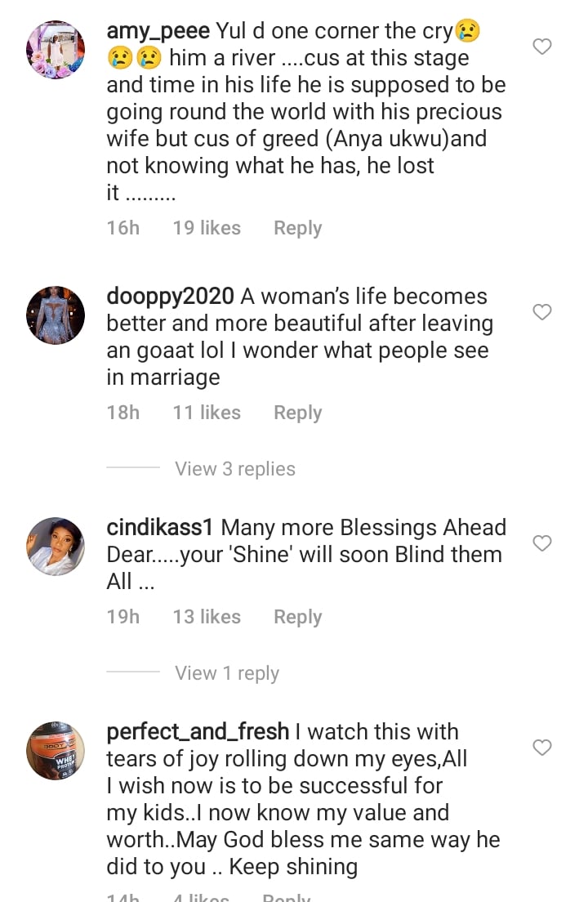Image resolution: width=588 pixels, height=902 pixels.
Task: Tap perfect_and_fresh's avatar image
Action: click(x=56, y=751)
